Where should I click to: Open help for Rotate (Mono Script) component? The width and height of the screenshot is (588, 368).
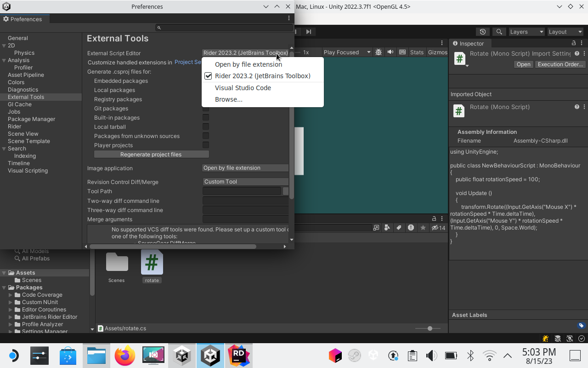[x=577, y=107]
